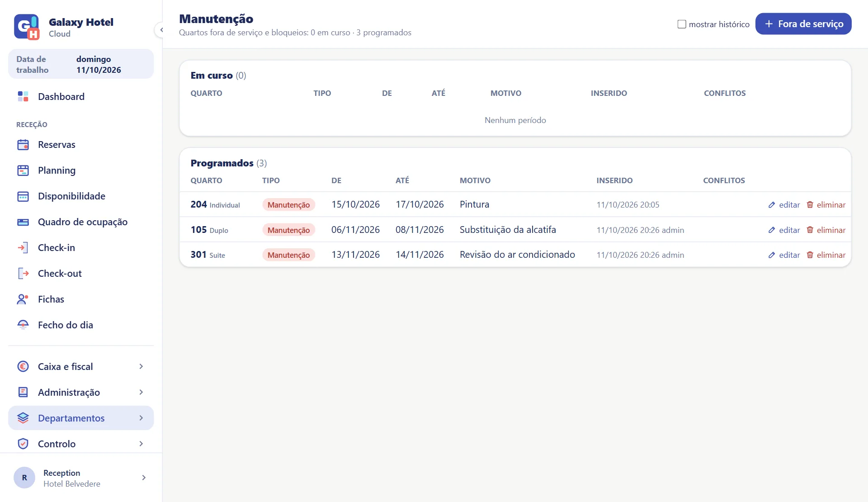The height and width of the screenshot is (502, 868).
Task: Click the Fora de serviço button
Action: tap(803, 24)
